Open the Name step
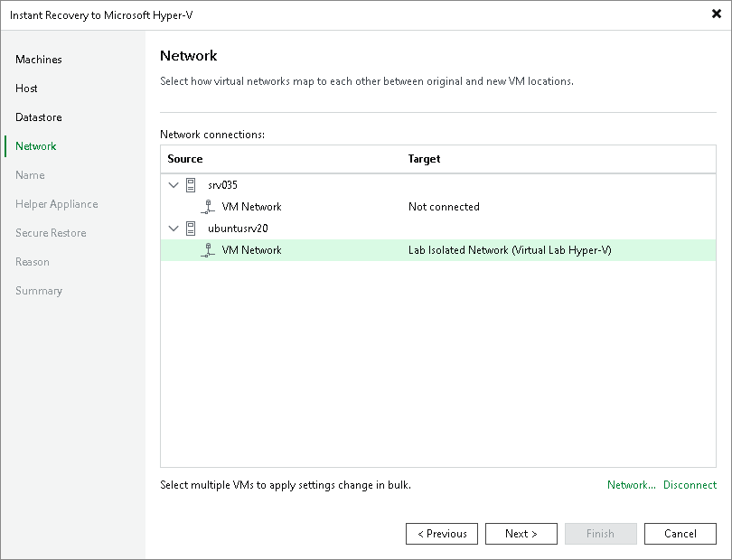The width and height of the screenshot is (732, 560). pos(30,175)
